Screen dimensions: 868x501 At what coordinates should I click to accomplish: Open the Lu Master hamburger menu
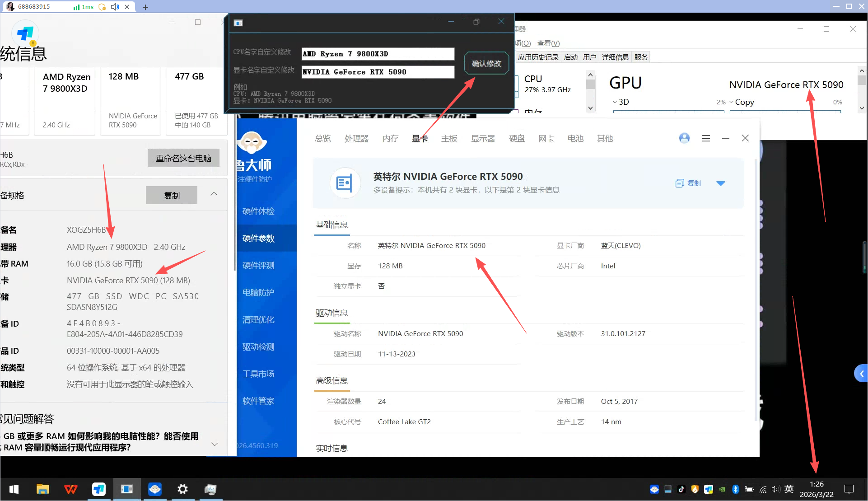pyautogui.click(x=706, y=138)
